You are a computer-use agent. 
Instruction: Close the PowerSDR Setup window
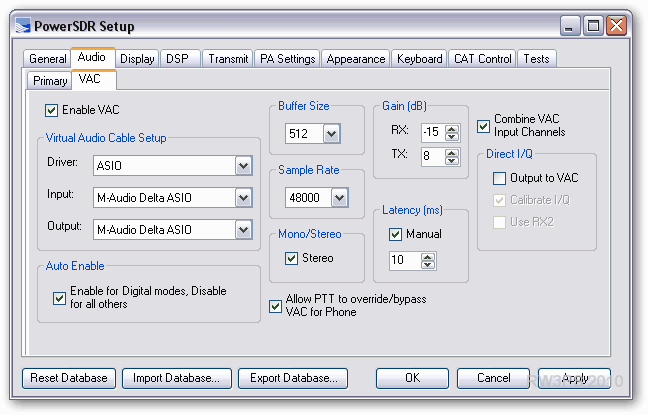617,26
